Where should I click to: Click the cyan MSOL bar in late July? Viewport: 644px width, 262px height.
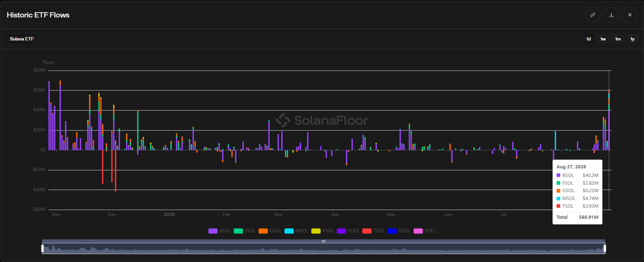click(555, 141)
